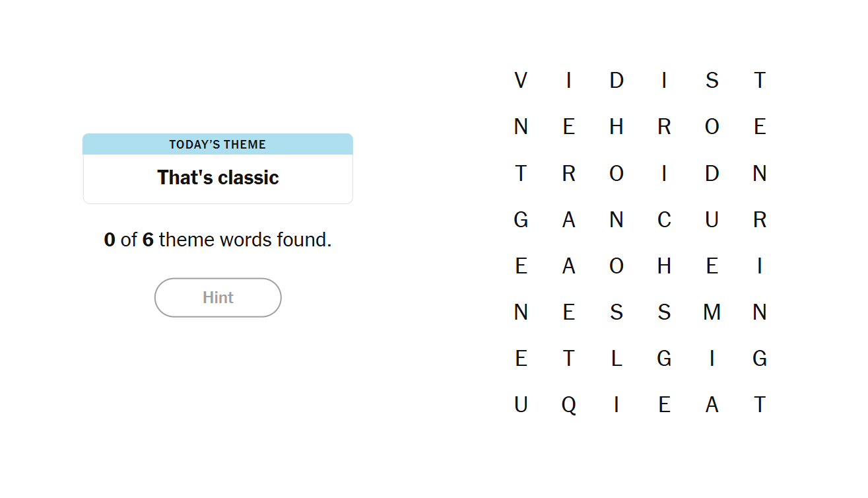Screen dimensions: 868x498
Task: Select the H directly below letter C
Action: point(664,266)
